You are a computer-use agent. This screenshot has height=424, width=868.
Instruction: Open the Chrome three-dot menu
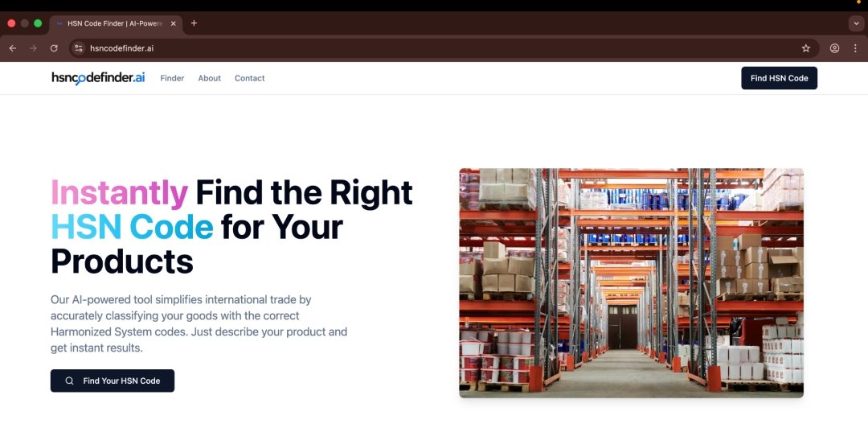(x=855, y=48)
